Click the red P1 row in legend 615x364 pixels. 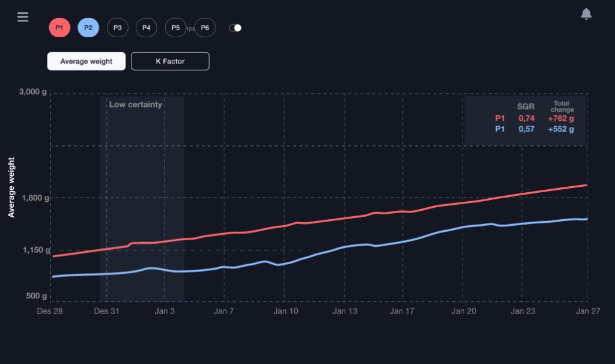500,118
